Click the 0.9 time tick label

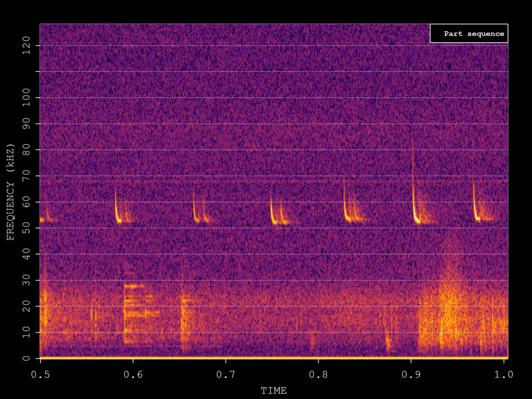coord(411,374)
